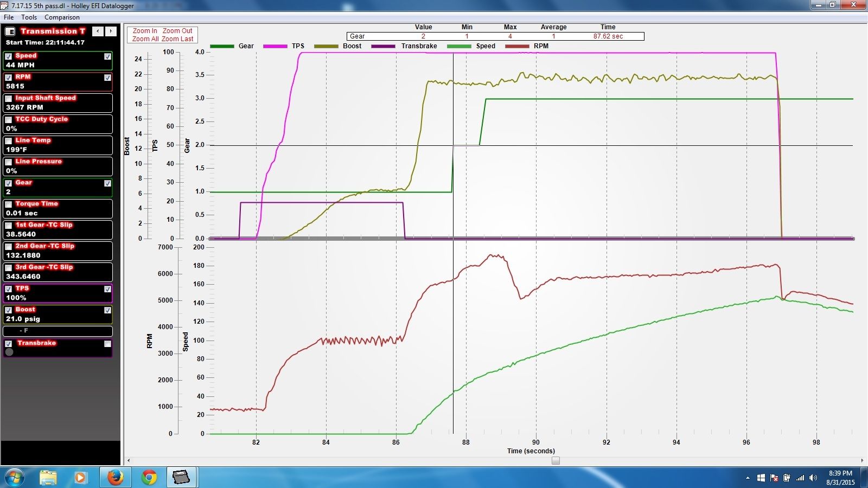Go to next channel group with right arrow
Viewport: 868px width, 488px height.
tap(111, 31)
